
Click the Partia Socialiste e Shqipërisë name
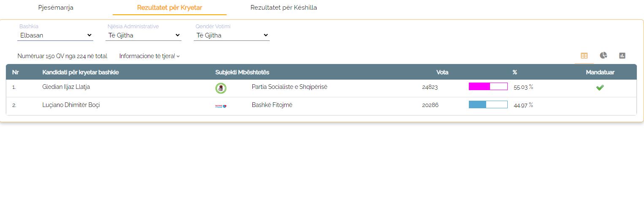click(x=290, y=87)
